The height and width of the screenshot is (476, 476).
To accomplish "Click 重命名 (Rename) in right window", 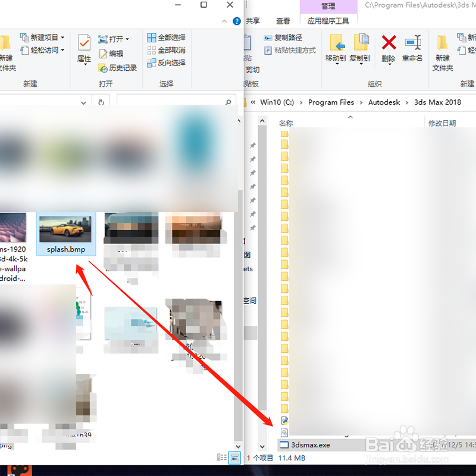I will [x=412, y=49].
